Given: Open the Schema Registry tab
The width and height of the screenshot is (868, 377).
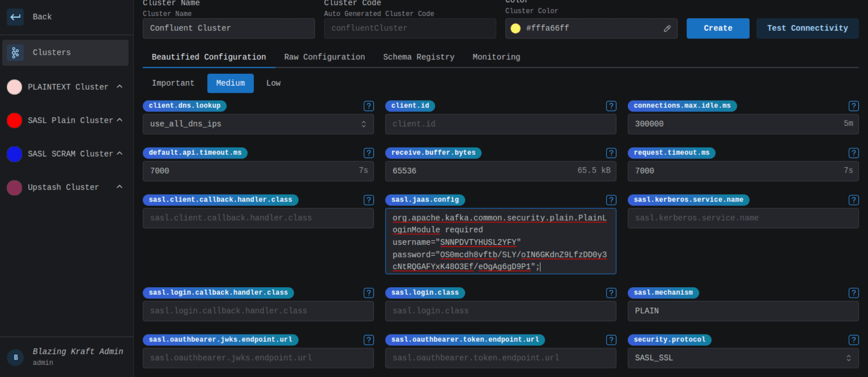Looking at the screenshot, I should [x=418, y=57].
